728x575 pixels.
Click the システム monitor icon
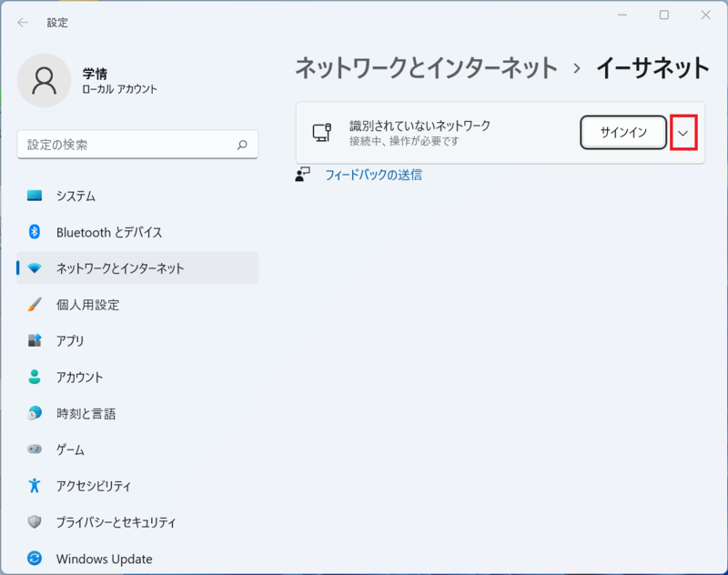click(x=35, y=196)
